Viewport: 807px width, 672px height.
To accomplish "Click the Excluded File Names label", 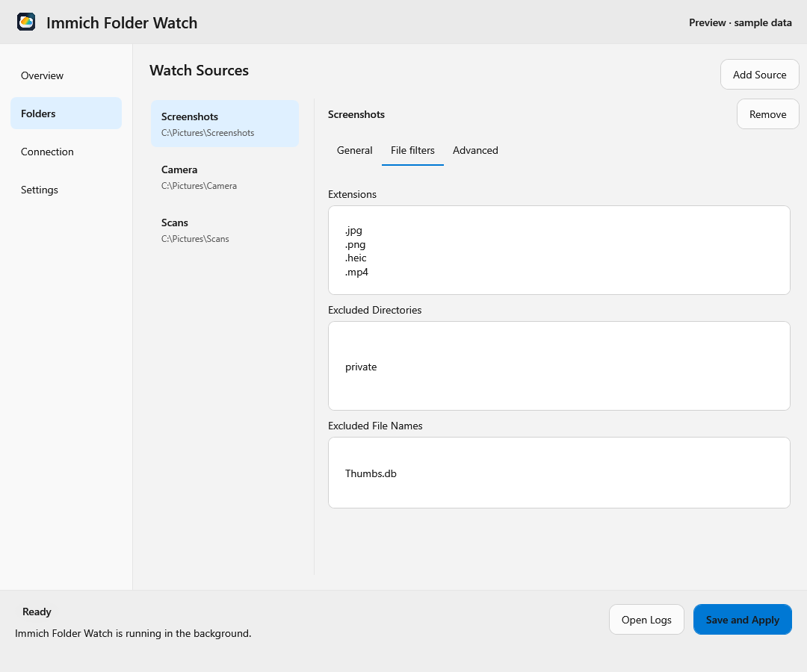I will tap(375, 426).
